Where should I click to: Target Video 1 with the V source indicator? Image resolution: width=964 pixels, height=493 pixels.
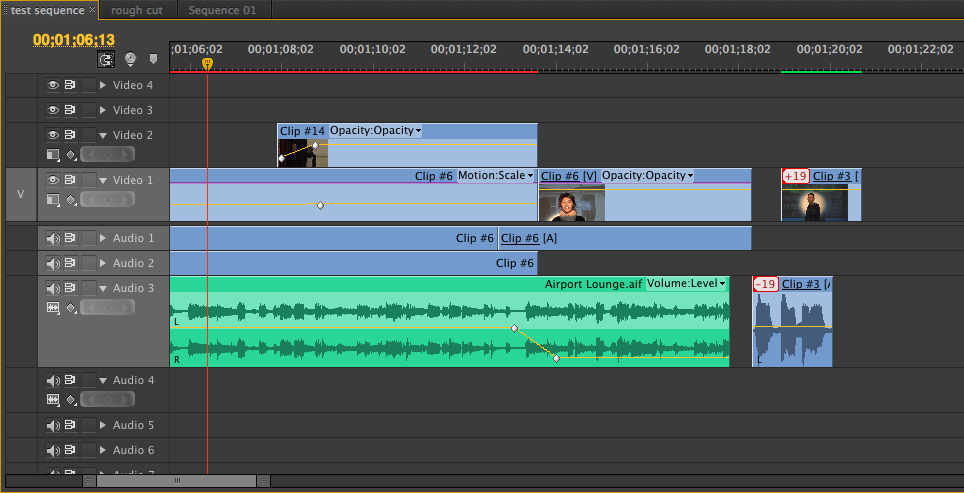20,195
